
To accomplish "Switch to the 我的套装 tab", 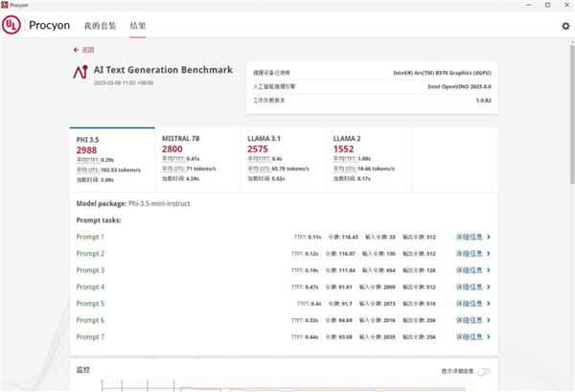I will (x=99, y=26).
